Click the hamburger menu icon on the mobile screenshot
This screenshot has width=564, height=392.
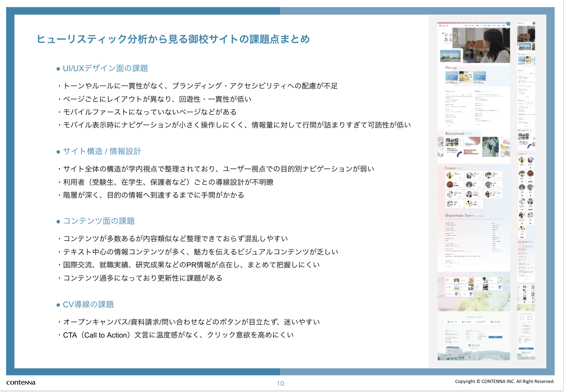click(534, 23)
